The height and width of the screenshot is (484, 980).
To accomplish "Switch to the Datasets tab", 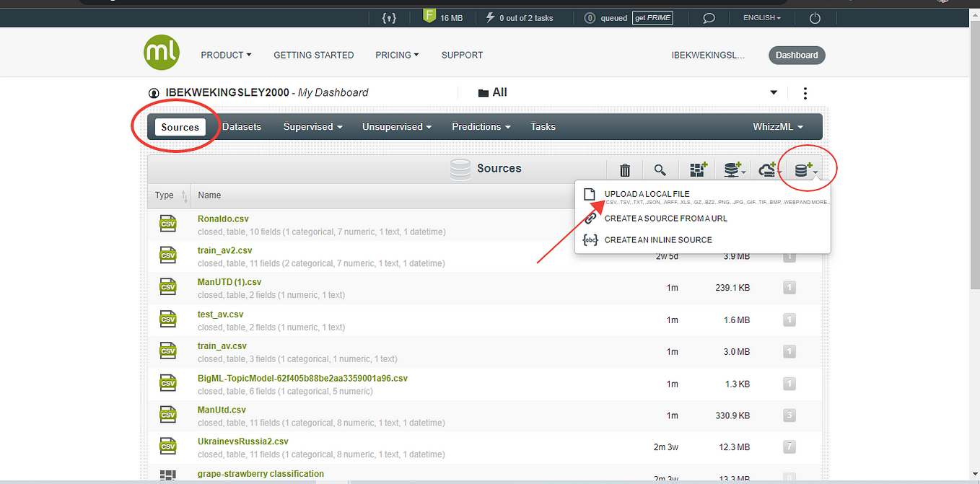I will pos(242,127).
